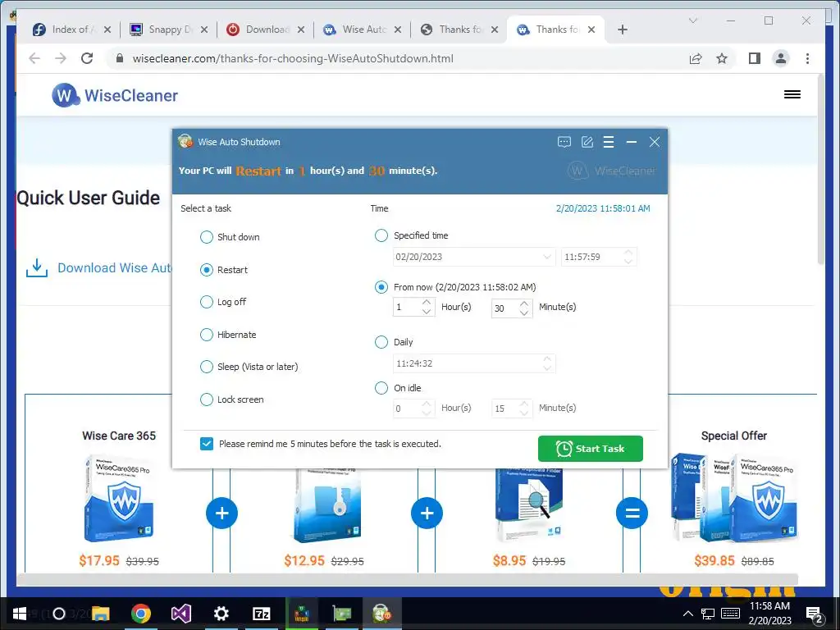
Task: Click the Download Wise Auto link
Action: point(115,268)
